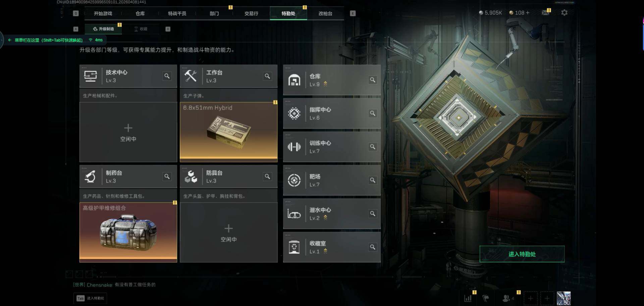Image resolution: width=644 pixels, height=306 pixels.
Task: Open the 收藏室 Lv.1 department
Action: (332, 247)
